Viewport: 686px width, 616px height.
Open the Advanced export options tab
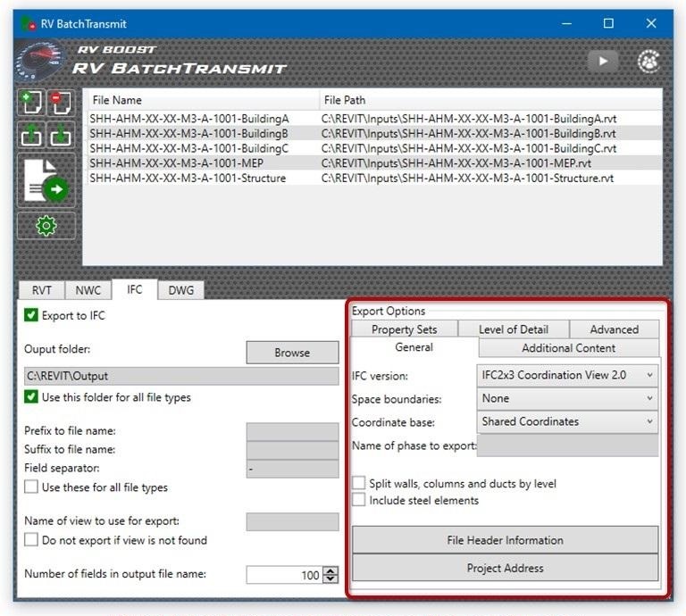point(615,329)
